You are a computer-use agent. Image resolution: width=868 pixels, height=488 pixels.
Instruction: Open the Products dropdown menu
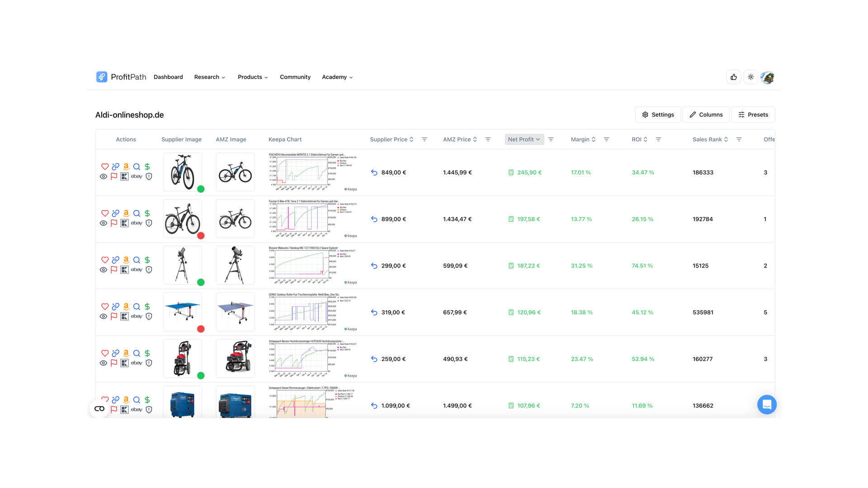253,77
